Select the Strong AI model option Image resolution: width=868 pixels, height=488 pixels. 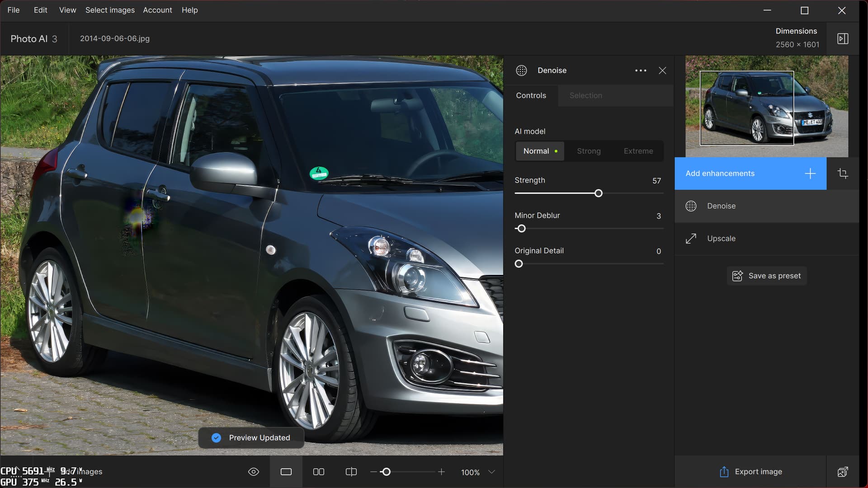(589, 151)
